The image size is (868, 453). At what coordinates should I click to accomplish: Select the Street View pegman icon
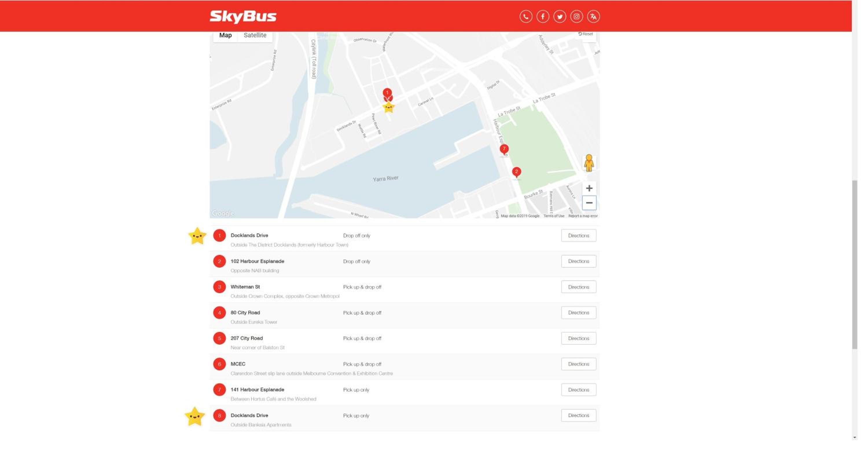click(x=589, y=163)
